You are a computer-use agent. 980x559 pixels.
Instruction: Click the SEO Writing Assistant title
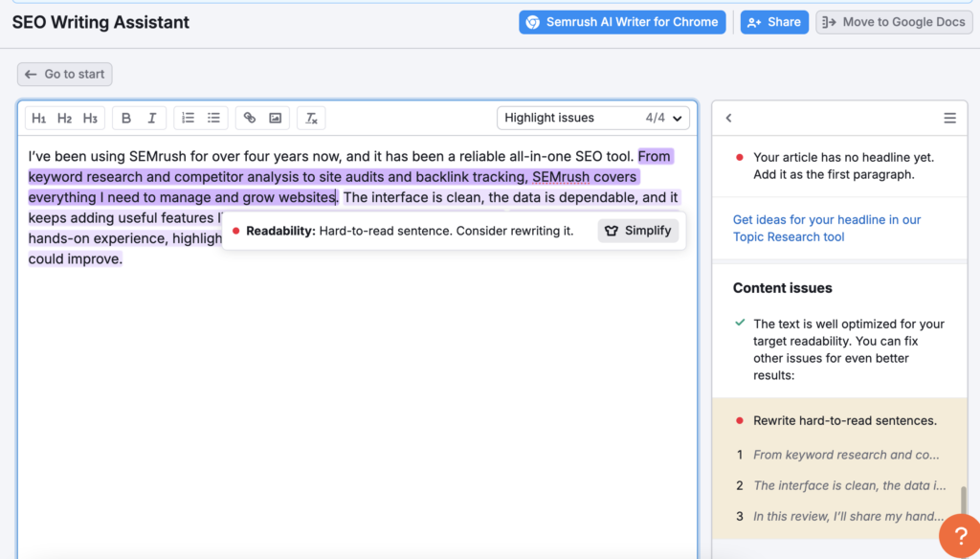click(100, 23)
